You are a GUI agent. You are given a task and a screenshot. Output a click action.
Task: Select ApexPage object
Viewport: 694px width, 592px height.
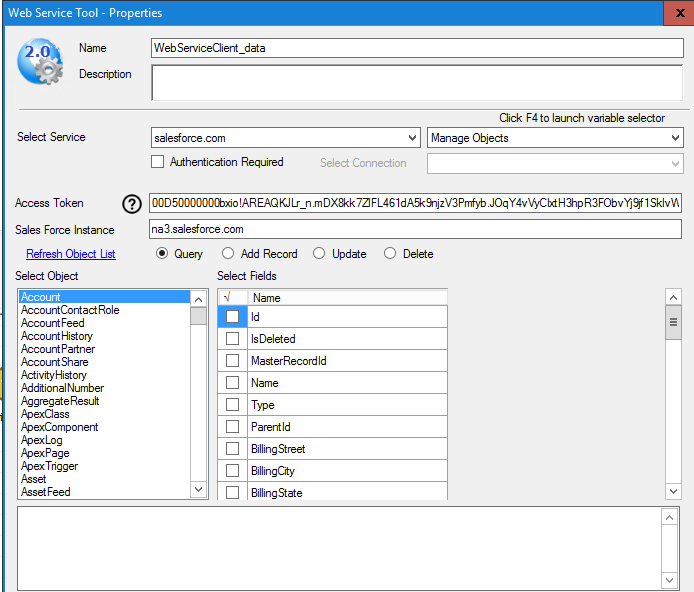point(104,453)
